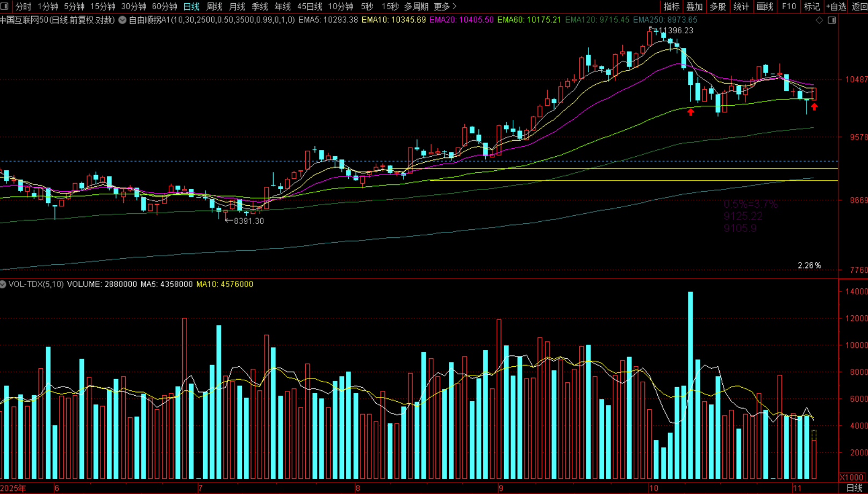Open the F10 company info button
The width and height of the screenshot is (868, 494).
(788, 6)
